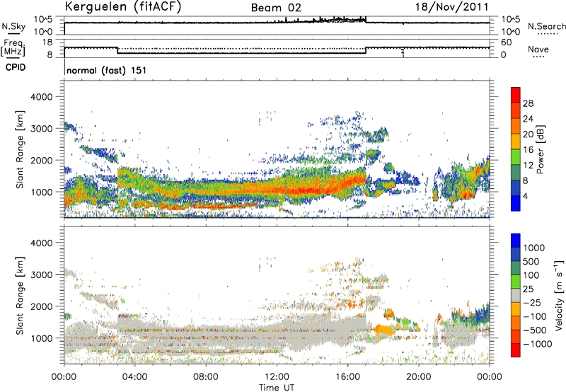Select the red below -1000 Velocity bar segment
The height and width of the screenshot is (392, 566).
(x=516, y=350)
